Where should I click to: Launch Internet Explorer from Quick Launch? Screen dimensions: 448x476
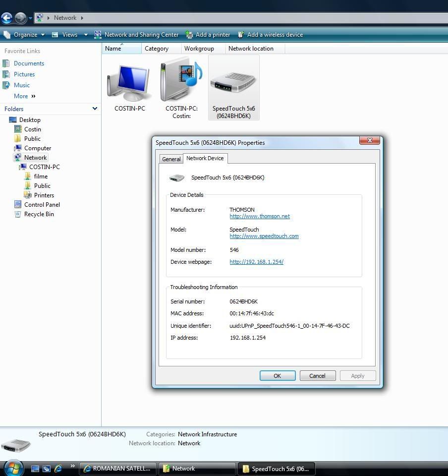click(x=58, y=468)
